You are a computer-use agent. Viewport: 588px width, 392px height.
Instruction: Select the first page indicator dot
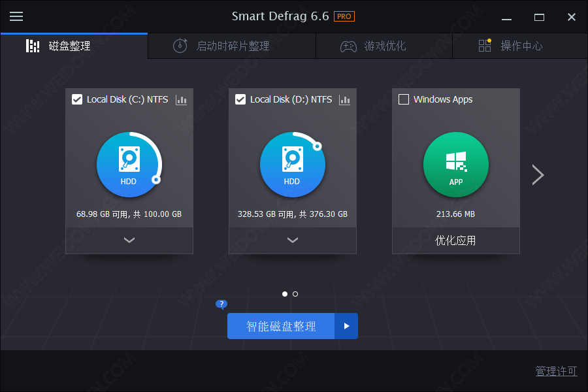(x=285, y=294)
